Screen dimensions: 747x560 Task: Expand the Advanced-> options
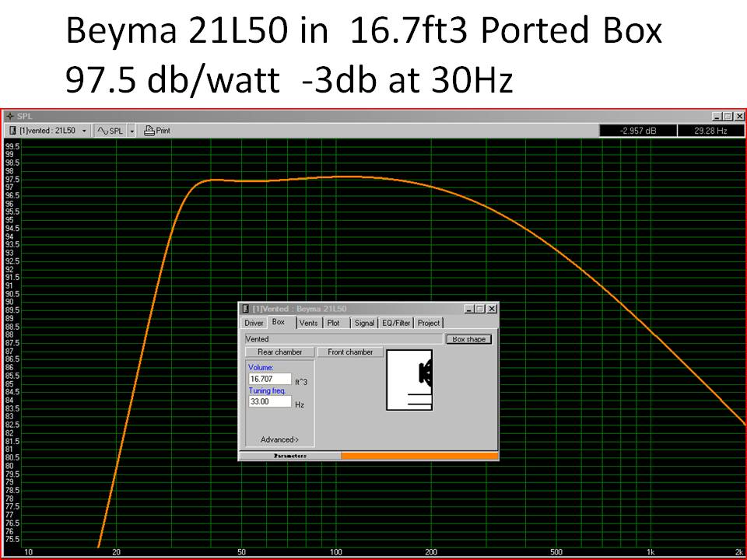pos(279,439)
